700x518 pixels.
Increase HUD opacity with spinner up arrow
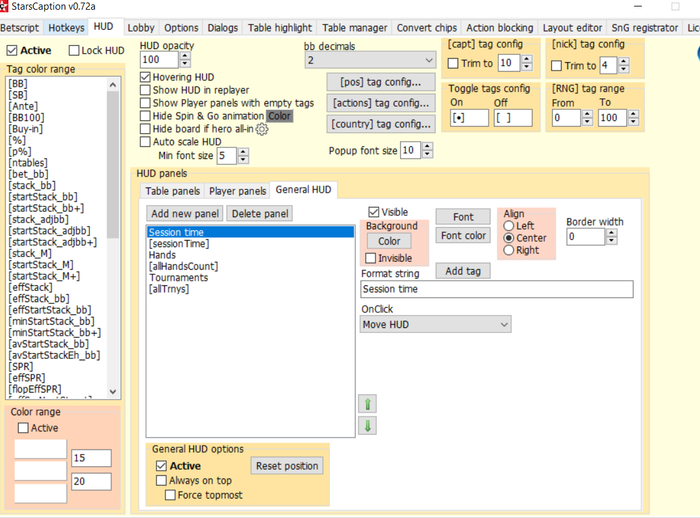185,56
